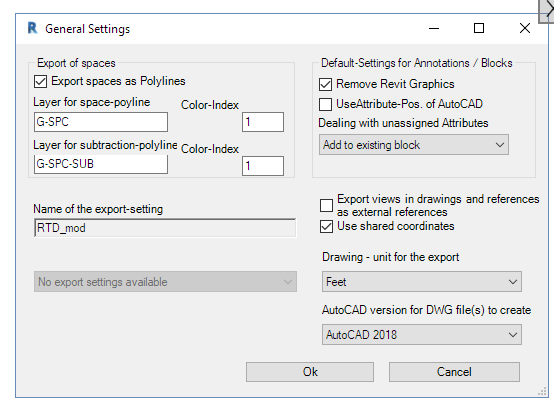554x401 pixels.
Task: Click the disabled No export settings available dropdown
Action: point(165,282)
